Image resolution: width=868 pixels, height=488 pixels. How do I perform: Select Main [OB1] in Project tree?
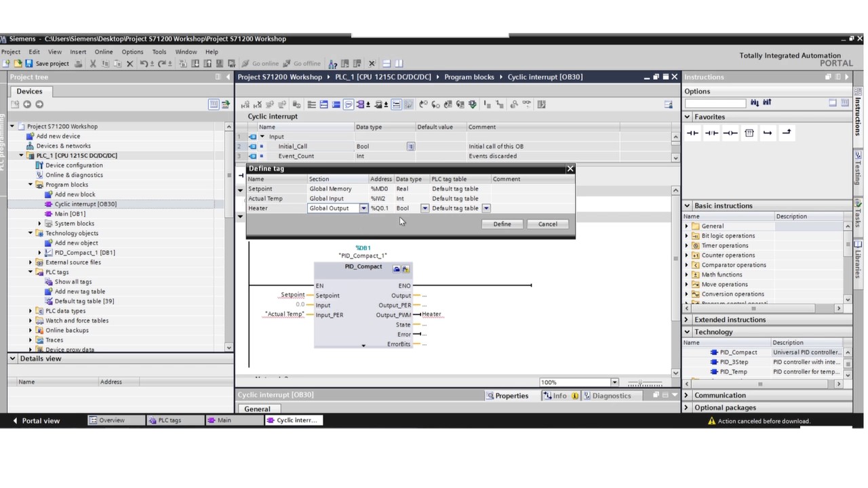click(x=70, y=213)
